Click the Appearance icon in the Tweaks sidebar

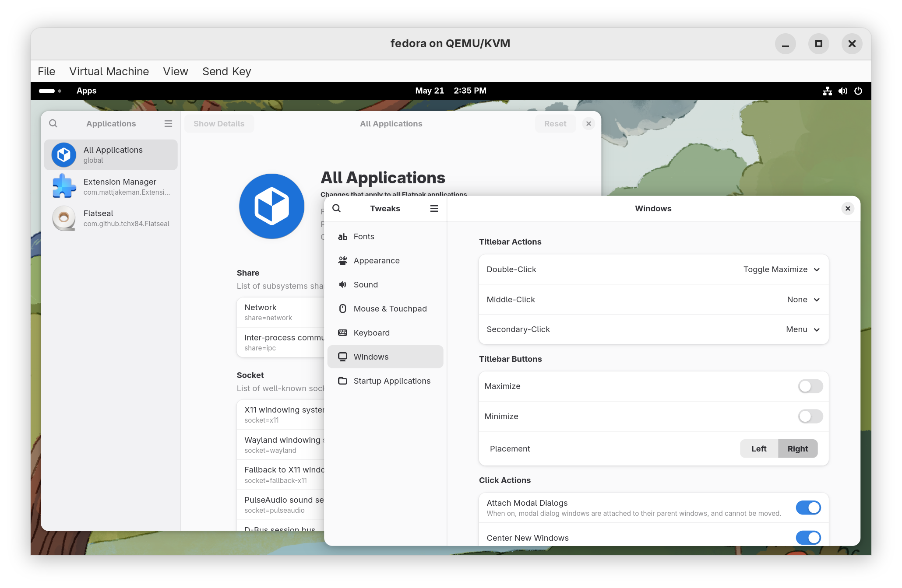click(342, 261)
